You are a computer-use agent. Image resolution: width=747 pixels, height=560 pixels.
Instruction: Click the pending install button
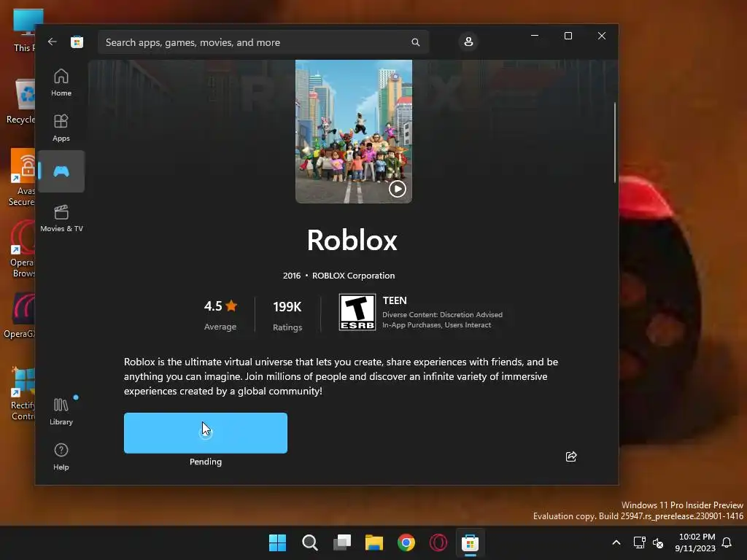coord(205,433)
